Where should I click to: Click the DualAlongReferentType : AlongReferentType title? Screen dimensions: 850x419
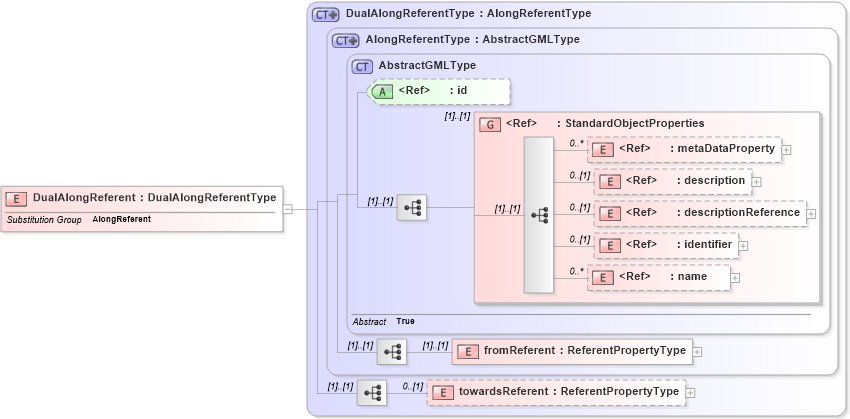[x=468, y=14]
